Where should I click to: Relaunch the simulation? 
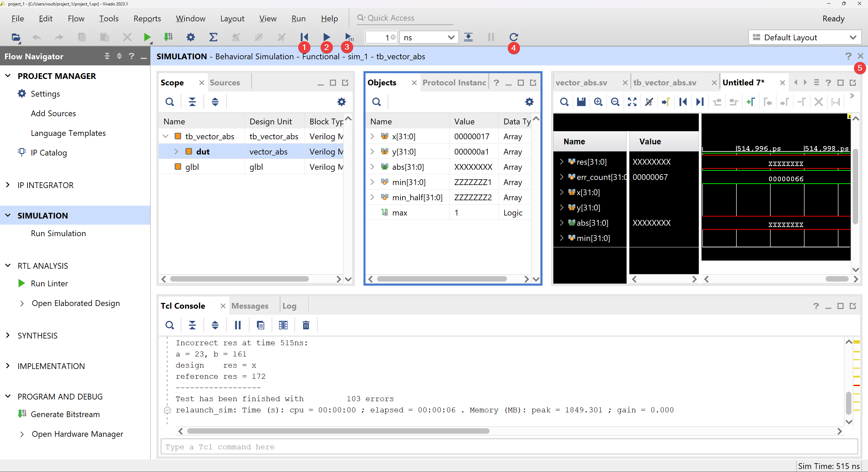click(514, 37)
